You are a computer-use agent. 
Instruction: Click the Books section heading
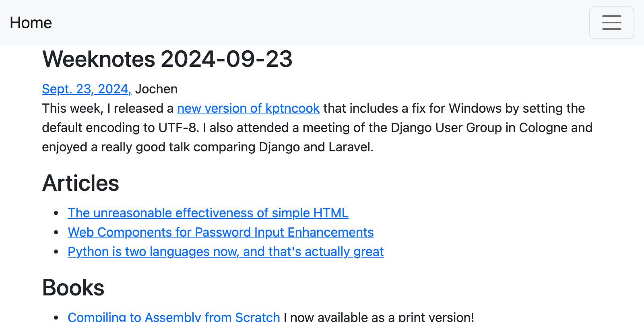coord(73,288)
